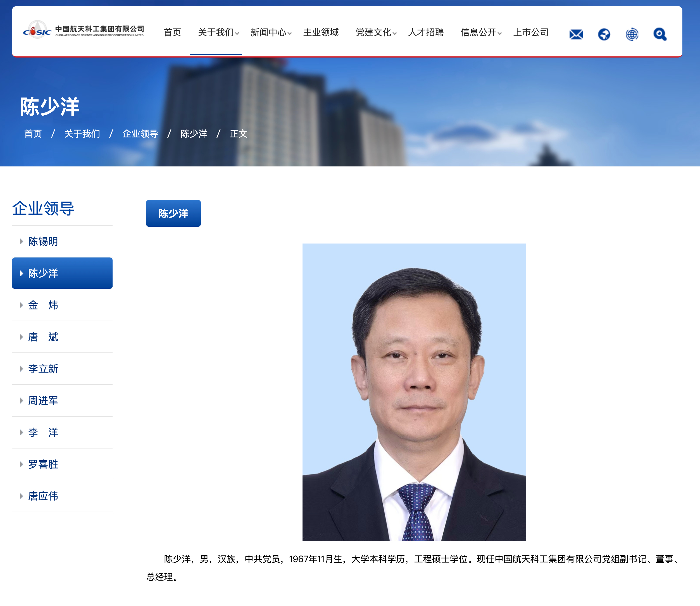Click the globe share icon in header
This screenshot has width=700, height=606.
604,34
